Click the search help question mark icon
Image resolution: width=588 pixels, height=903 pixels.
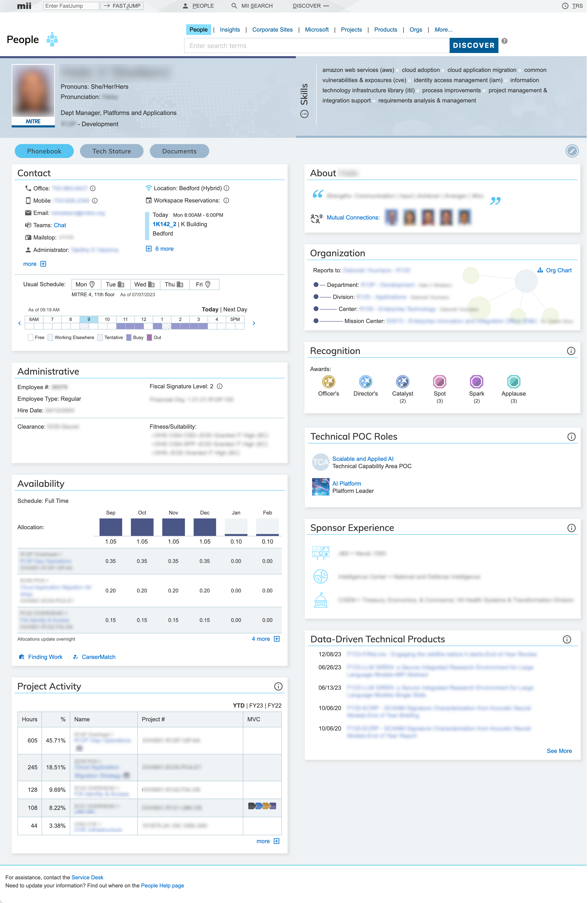(505, 41)
